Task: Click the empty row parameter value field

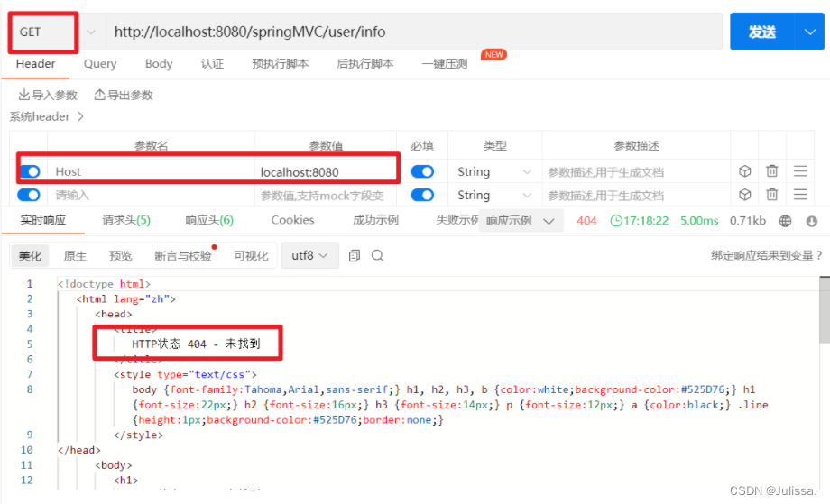Action: [x=326, y=195]
